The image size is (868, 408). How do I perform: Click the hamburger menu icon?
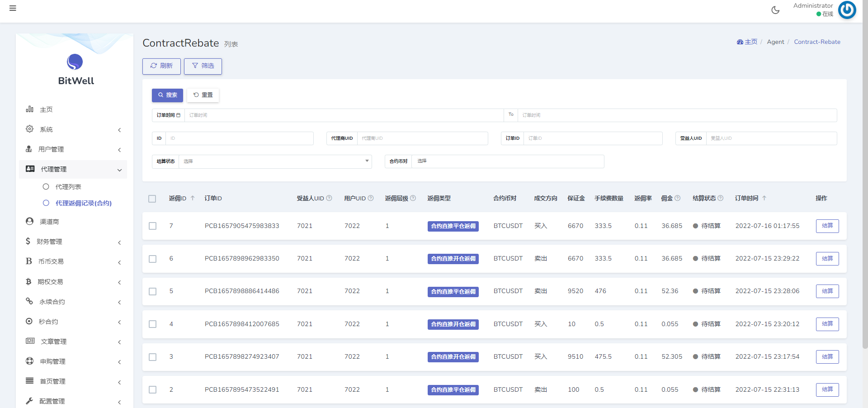click(13, 8)
